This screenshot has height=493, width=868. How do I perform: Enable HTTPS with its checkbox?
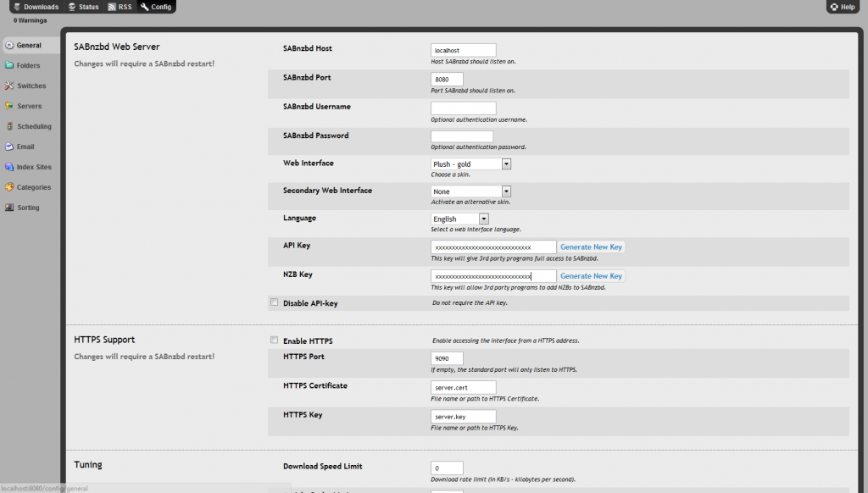[x=274, y=340]
